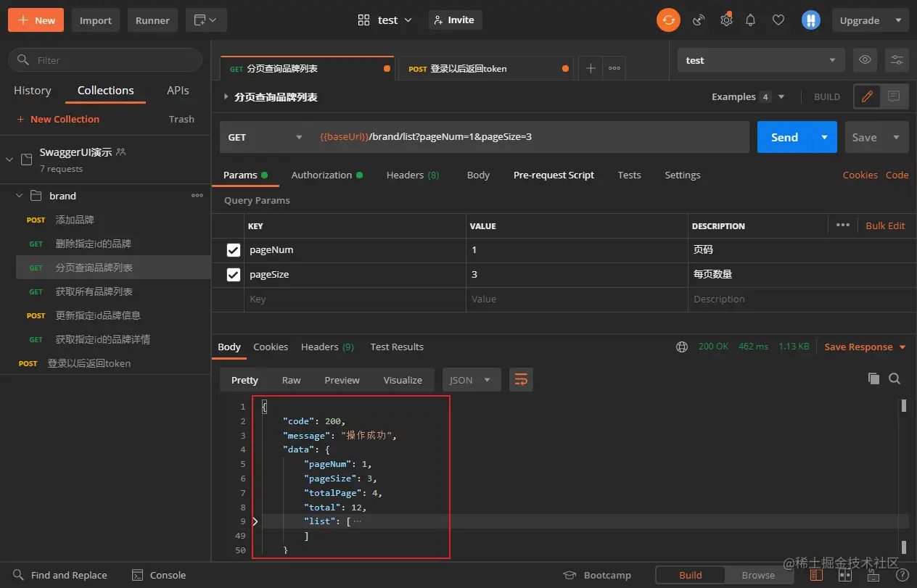Screen dimensions: 917x588
Task: Click the new window icon dropdown in header
Action: coord(206,20)
